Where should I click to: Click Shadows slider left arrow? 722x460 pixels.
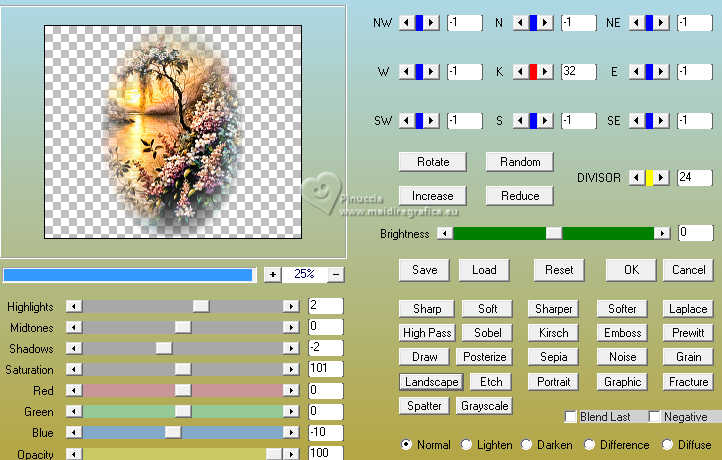pos(74,348)
